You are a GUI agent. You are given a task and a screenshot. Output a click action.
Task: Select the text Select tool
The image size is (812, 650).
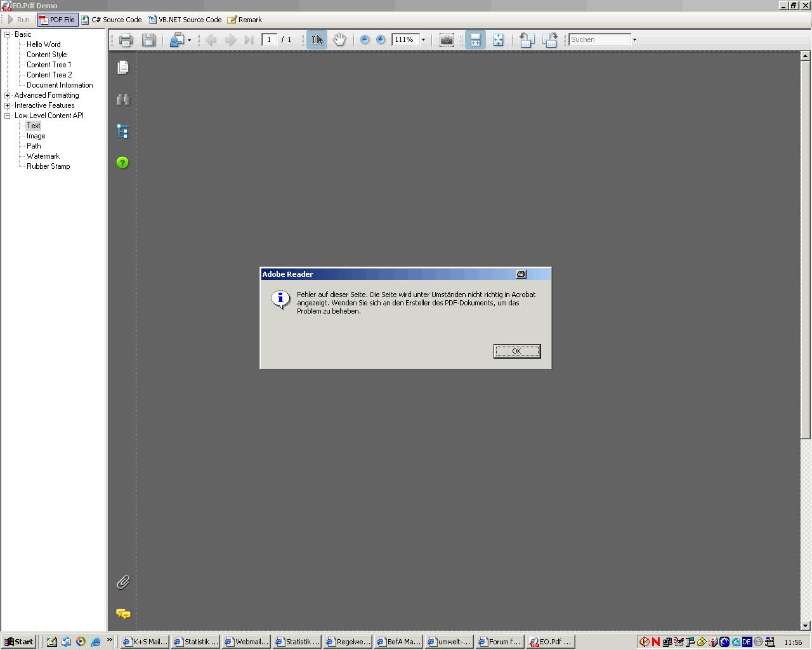coord(317,40)
